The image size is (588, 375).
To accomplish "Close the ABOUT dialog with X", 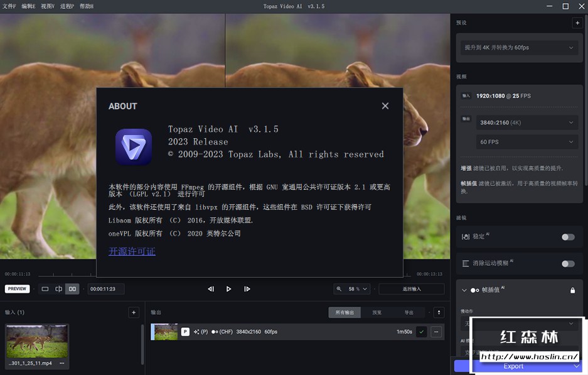I will pyautogui.click(x=385, y=106).
